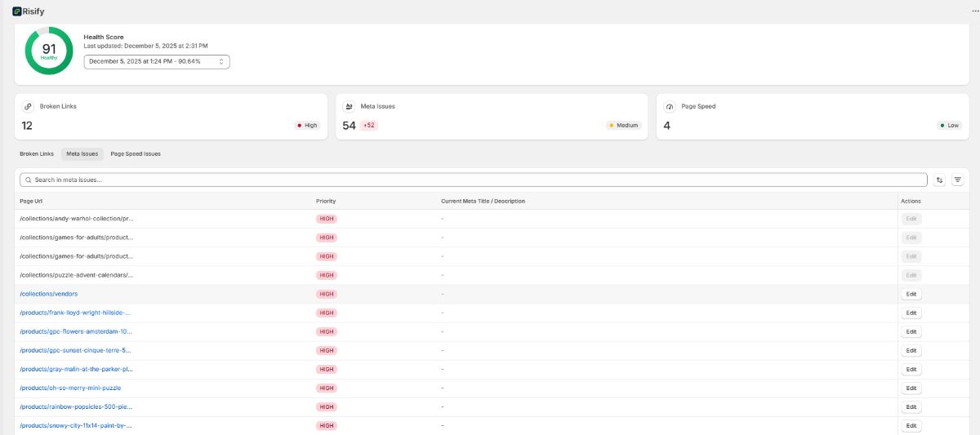Click the search in meta issues field
Image resolution: width=980 pixels, height=435 pixels.
(474, 180)
